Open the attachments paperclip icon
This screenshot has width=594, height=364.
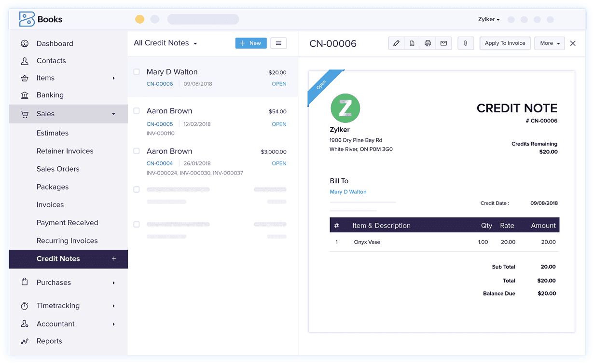click(x=465, y=43)
